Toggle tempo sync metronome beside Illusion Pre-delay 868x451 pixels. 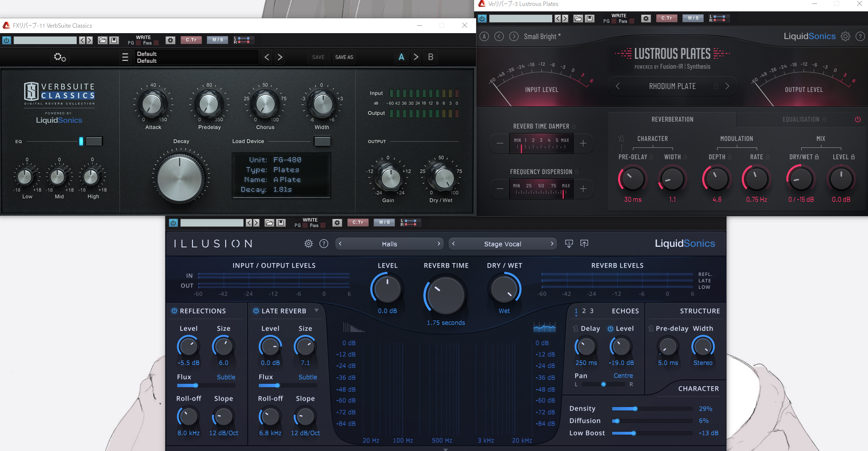click(650, 328)
